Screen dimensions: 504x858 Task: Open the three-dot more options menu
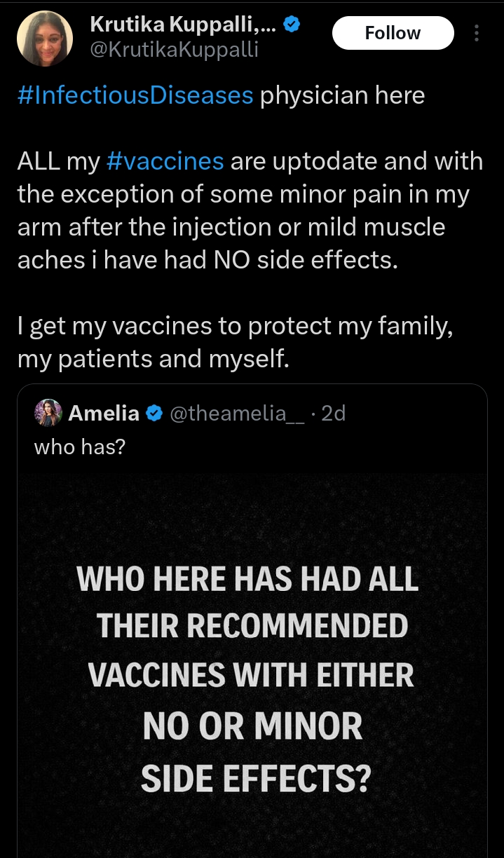[x=477, y=33]
